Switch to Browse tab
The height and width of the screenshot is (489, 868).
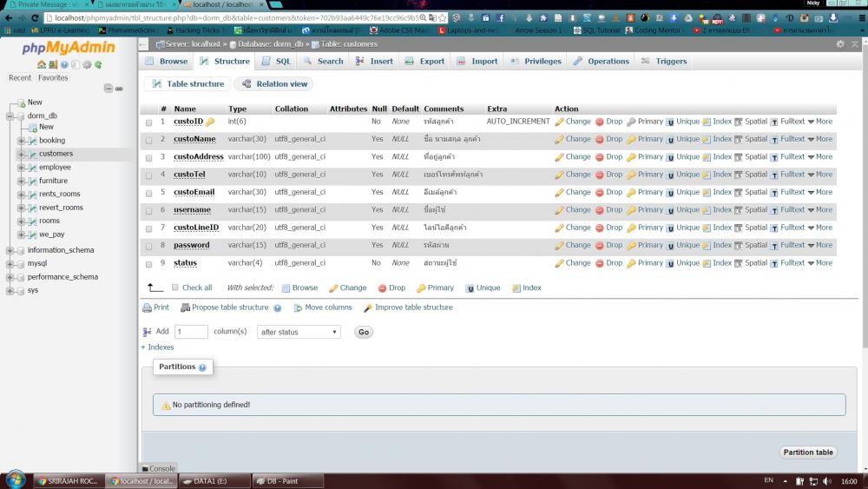(x=167, y=62)
